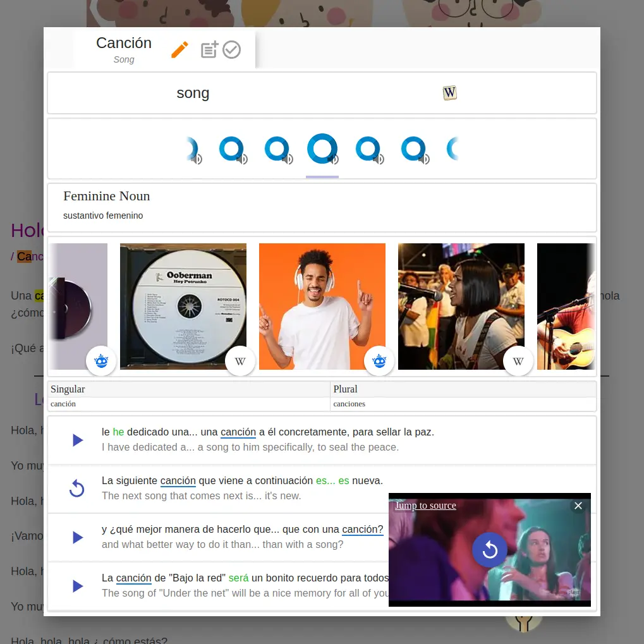Click robot badge on headphones man image
644x644 pixels.
(x=379, y=361)
